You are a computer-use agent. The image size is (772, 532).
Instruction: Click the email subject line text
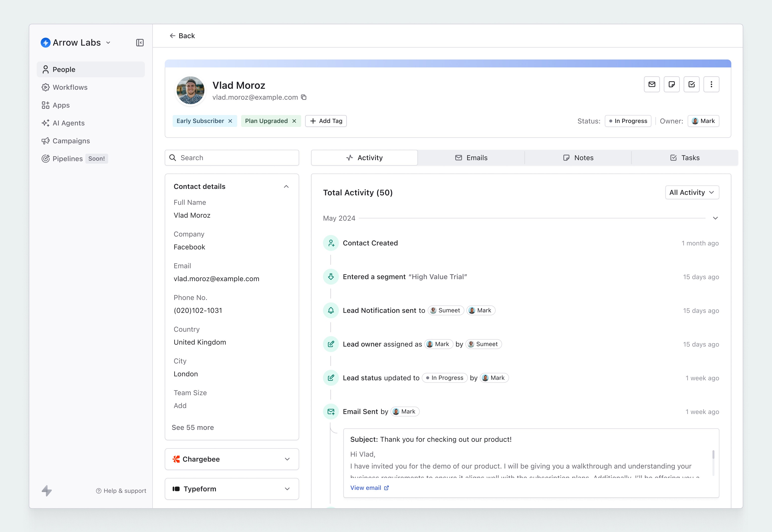(431, 439)
